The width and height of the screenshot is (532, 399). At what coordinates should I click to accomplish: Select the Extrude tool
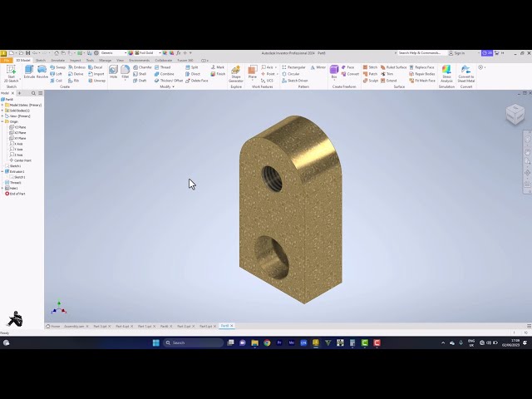point(29,71)
